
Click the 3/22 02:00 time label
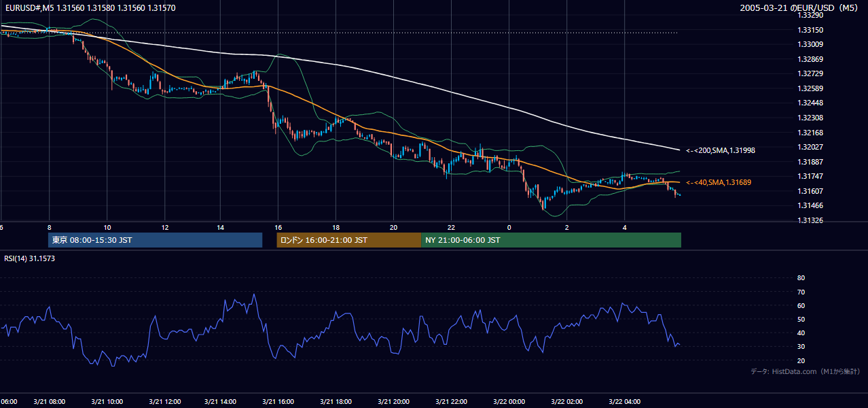567,402
